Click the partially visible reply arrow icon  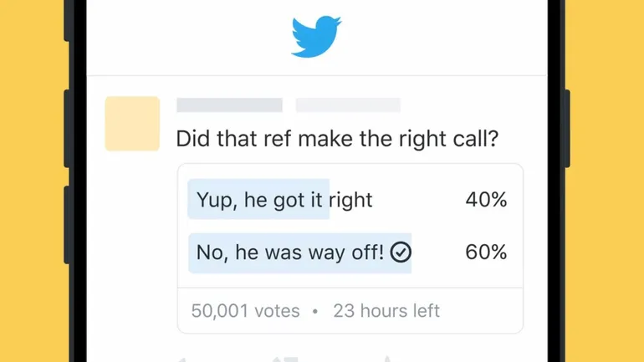(182, 360)
